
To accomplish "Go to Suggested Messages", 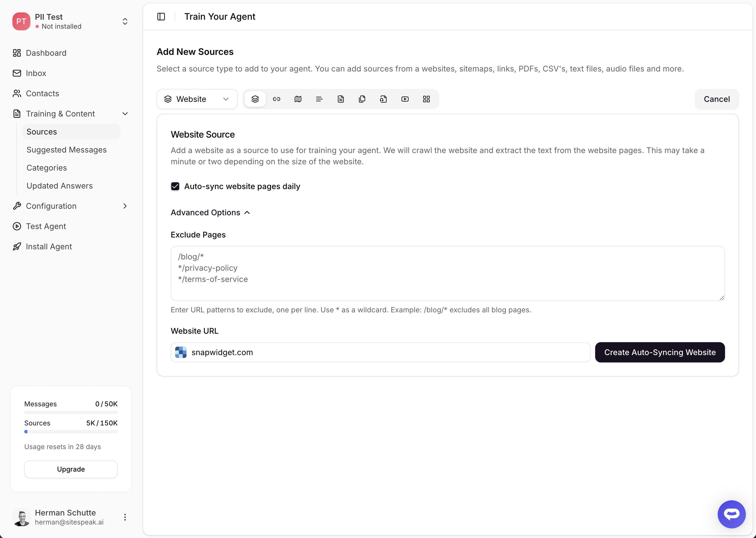I will coord(67,150).
